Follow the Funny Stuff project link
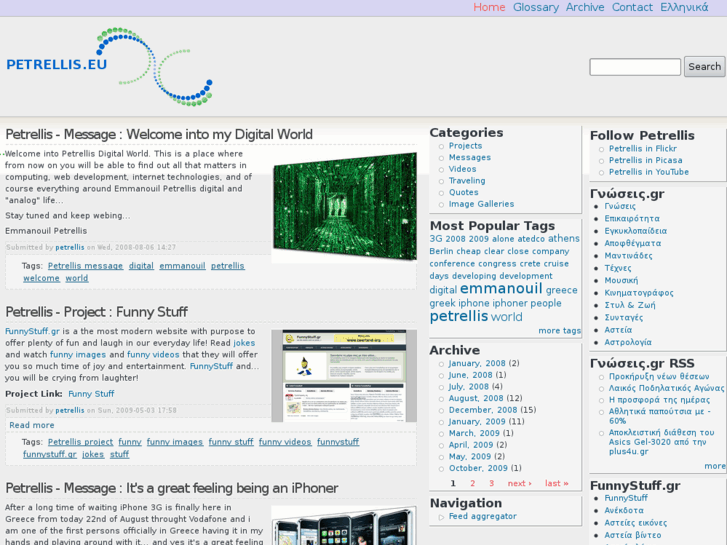 coord(91,394)
